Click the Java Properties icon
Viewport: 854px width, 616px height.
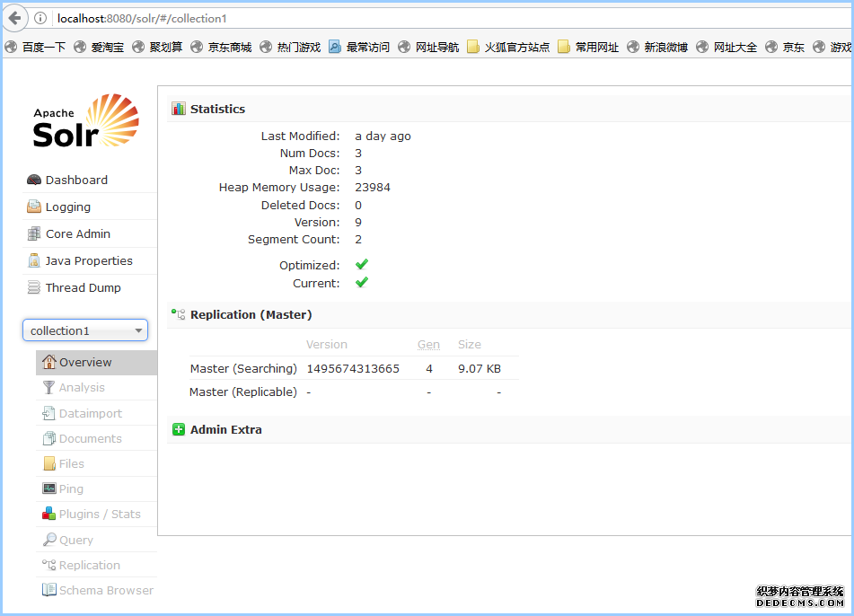tap(34, 261)
